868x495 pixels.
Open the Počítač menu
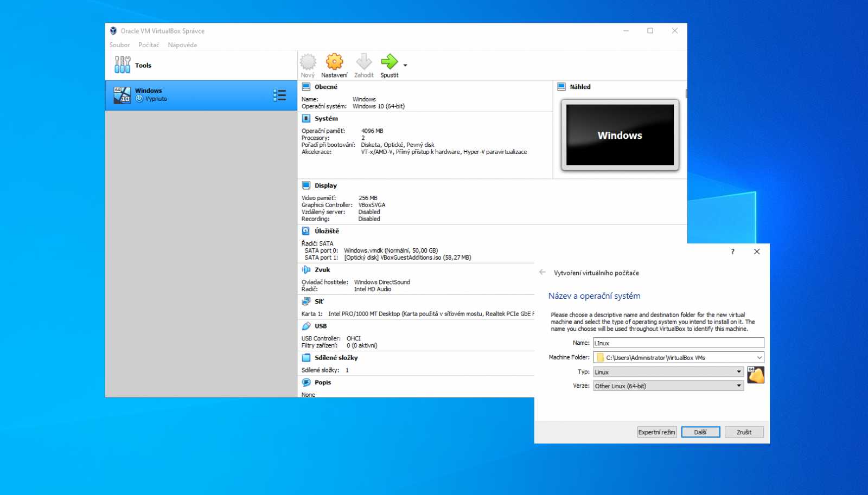(149, 45)
